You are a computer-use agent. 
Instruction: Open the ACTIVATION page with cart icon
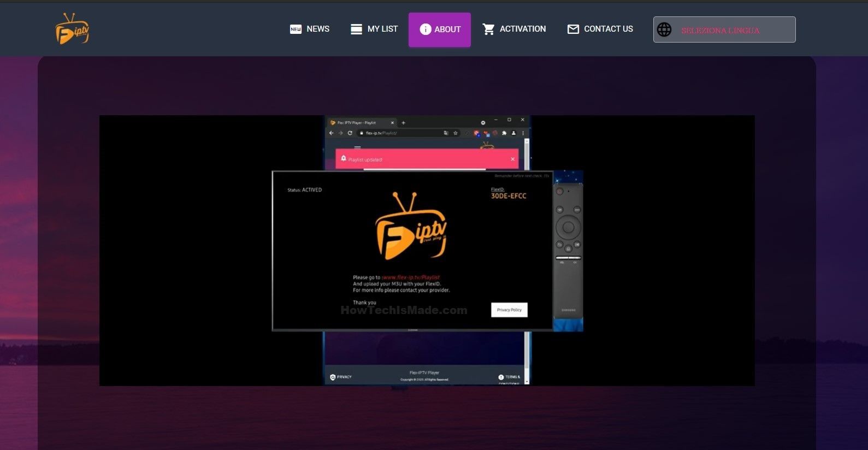[x=514, y=29]
